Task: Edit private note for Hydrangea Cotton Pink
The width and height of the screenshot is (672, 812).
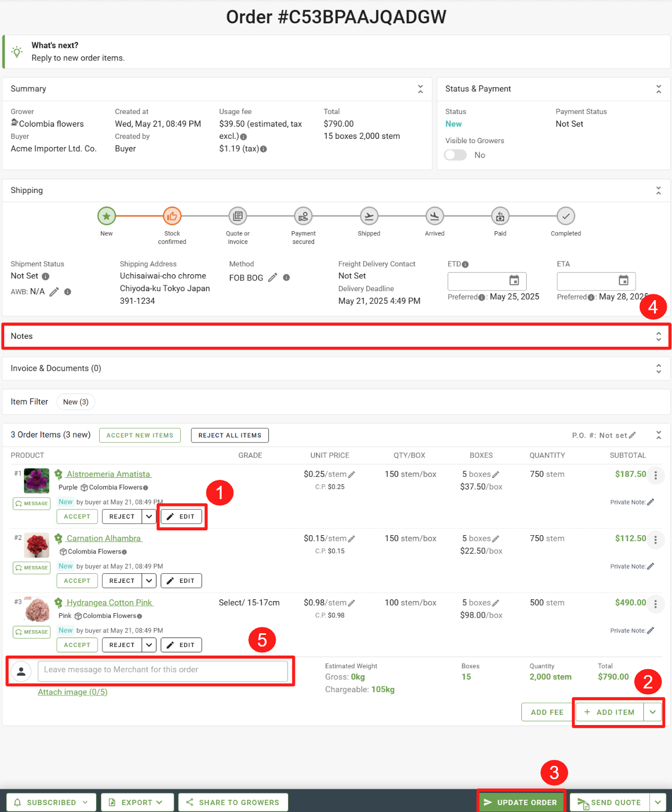Action: coord(651,631)
